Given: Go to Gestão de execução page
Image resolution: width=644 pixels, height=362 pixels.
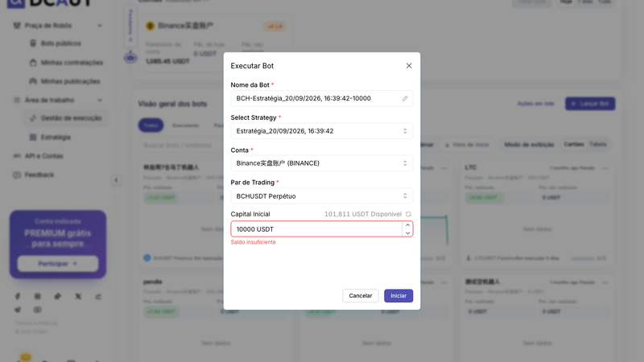Looking at the screenshot, I should pos(66,118).
